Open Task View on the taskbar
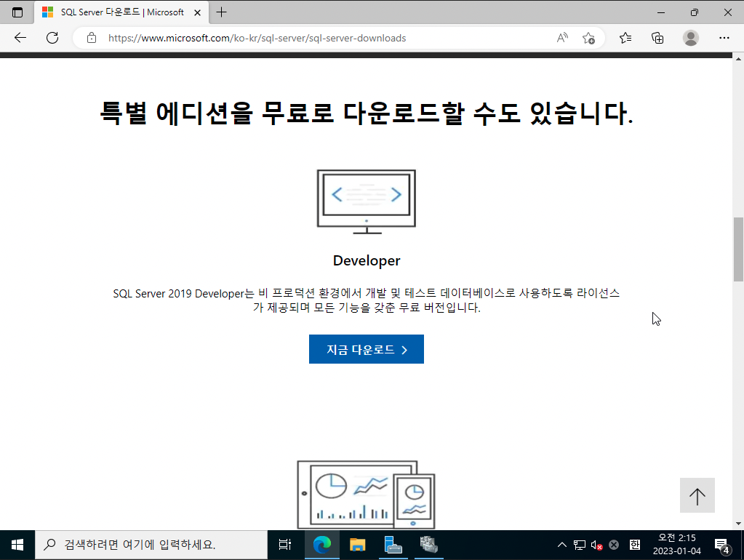This screenshot has height=560, width=744. (285, 545)
